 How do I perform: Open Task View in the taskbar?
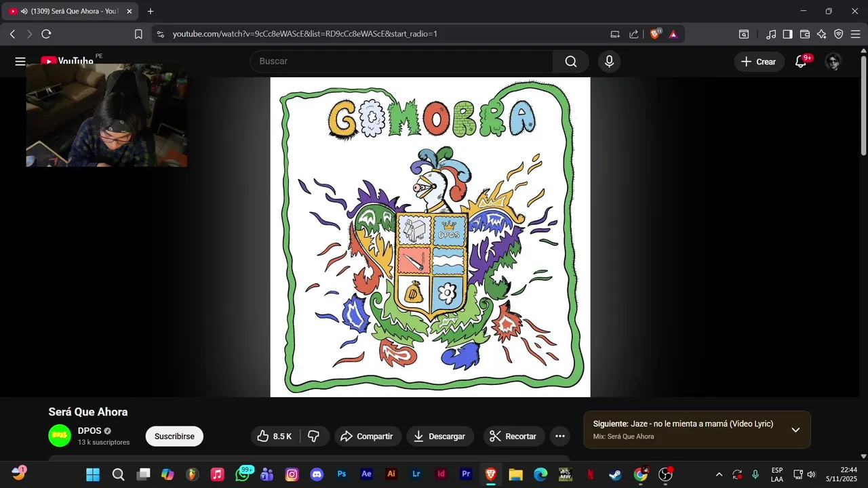(143, 474)
